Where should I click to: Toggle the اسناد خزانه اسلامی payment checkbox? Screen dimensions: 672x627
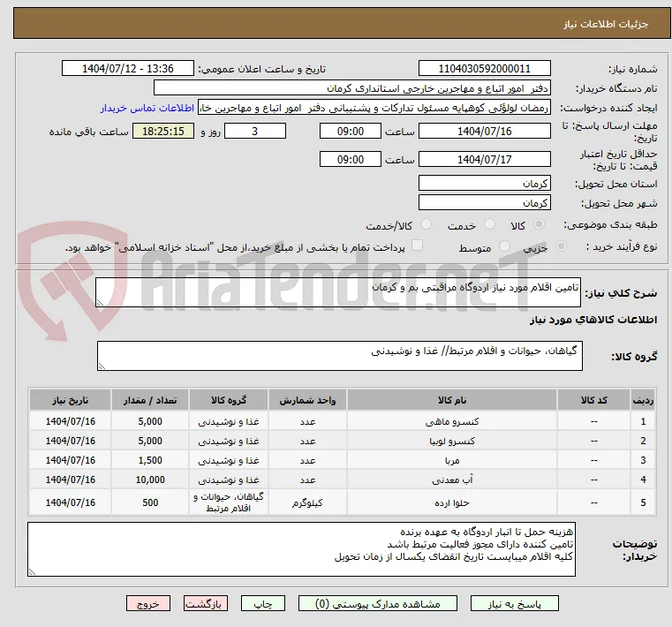[x=417, y=246]
